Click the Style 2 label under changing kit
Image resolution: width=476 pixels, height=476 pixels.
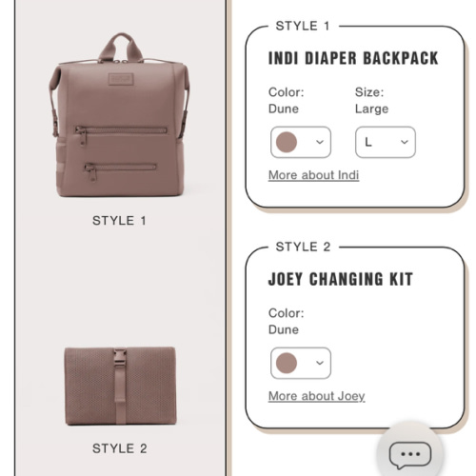click(120, 448)
